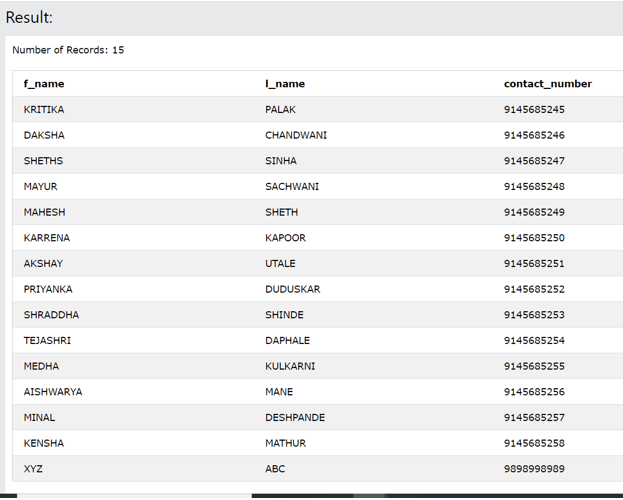Image resolution: width=623 pixels, height=500 pixels.
Task: Select the SHRADDHA first name cell
Action: [51, 315]
